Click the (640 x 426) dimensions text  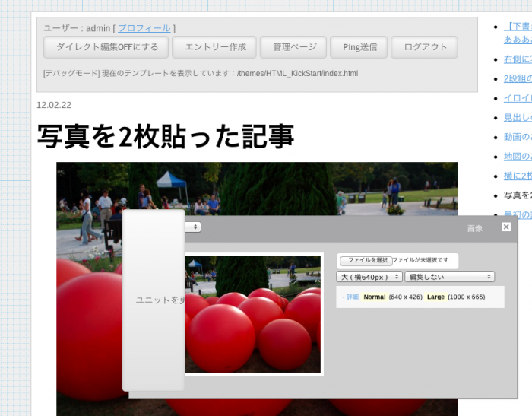coord(405,297)
